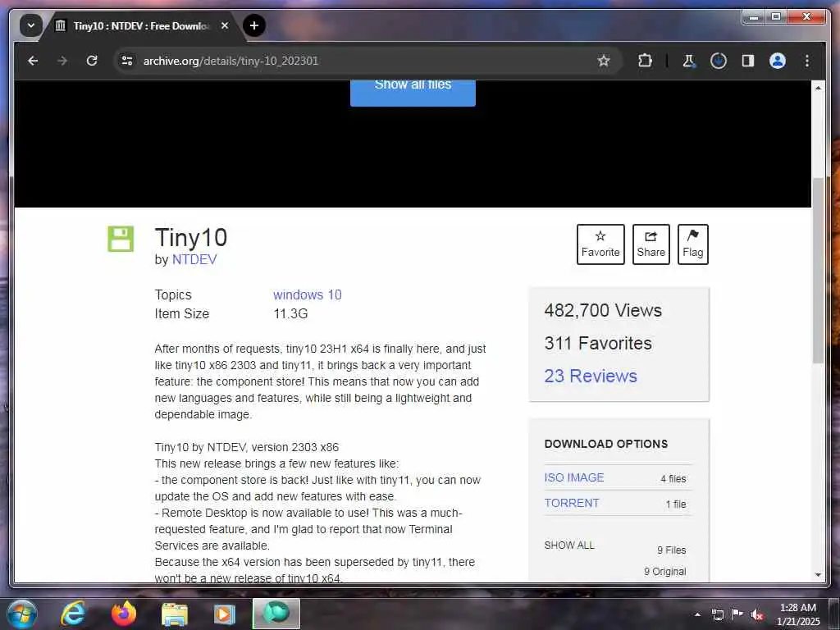840x630 pixels.
Task: Open a new browser tab
Action: (254, 25)
